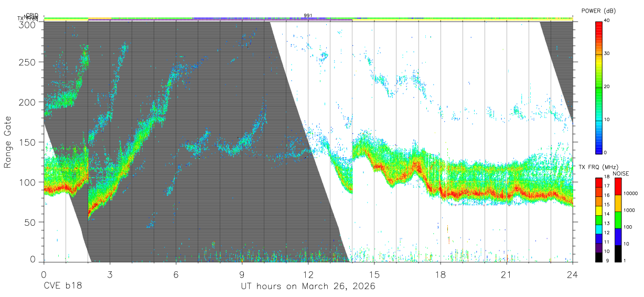Click the 150 tick on Range Gate axis
The image size is (644, 297).
[28, 142]
